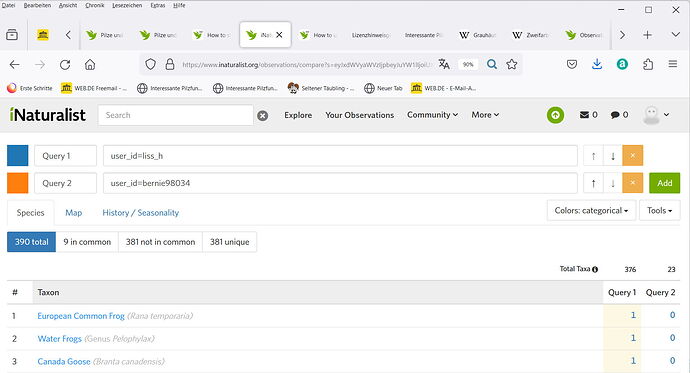Go back with the browser back arrow

click(x=15, y=65)
